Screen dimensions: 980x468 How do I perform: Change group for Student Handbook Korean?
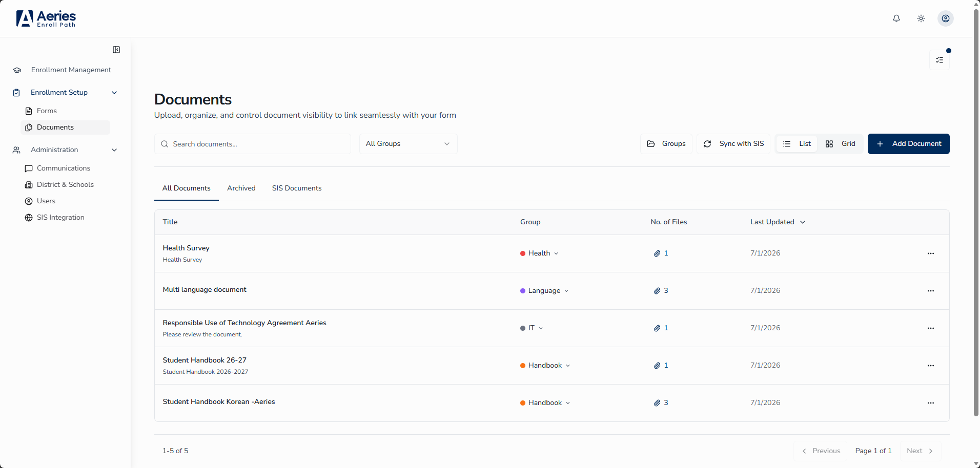(x=545, y=403)
